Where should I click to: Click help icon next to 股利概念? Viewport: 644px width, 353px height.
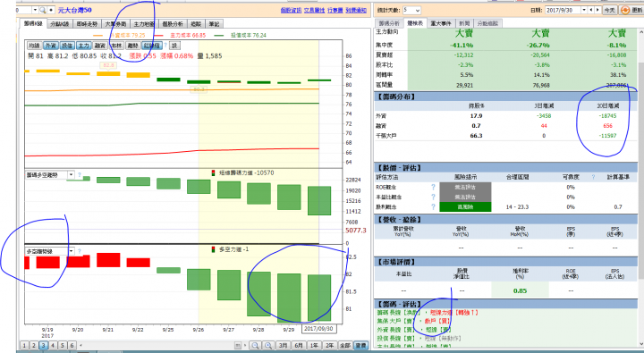pos(433,206)
